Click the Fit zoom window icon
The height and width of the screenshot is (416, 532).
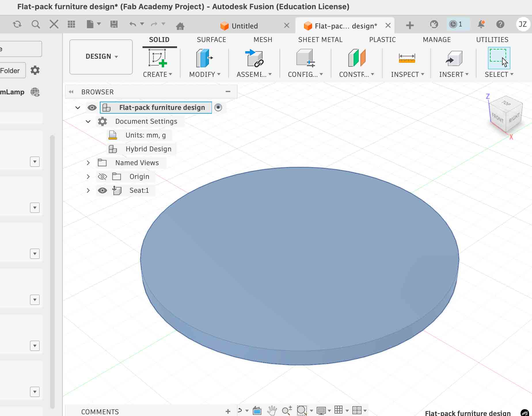pyautogui.click(x=301, y=411)
